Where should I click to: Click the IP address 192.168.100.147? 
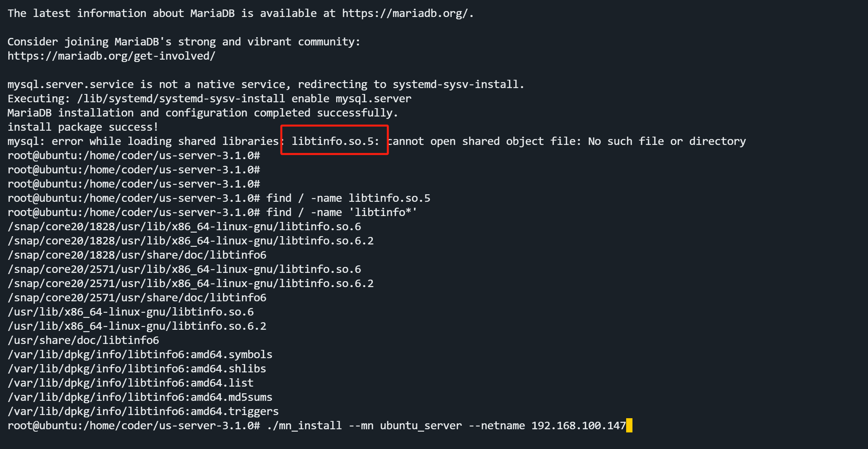[x=578, y=425]
